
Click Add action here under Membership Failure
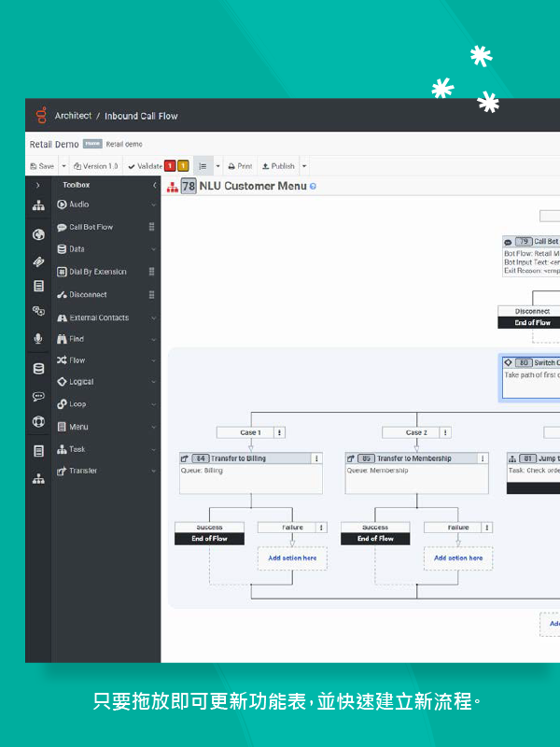(458, 557)
